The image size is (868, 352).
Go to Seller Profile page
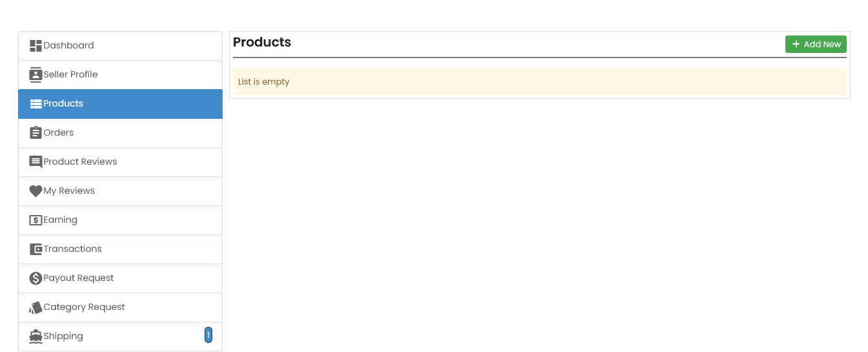coord(71,75)
